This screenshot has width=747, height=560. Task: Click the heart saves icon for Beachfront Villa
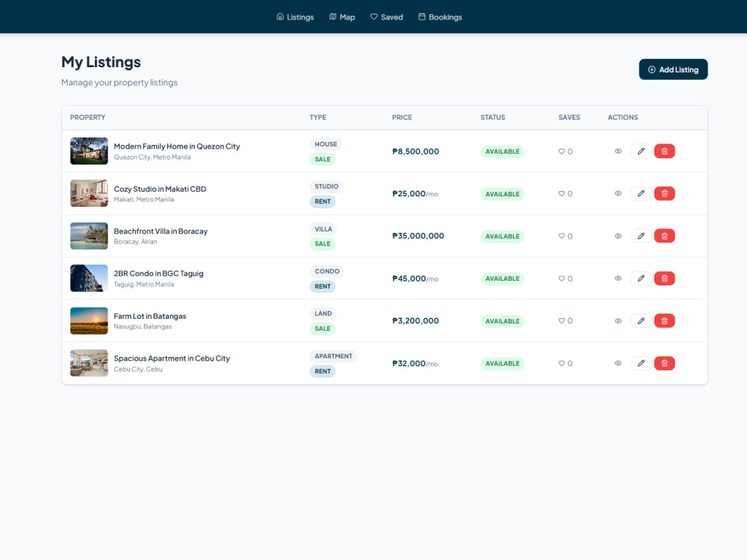pos(561,236)
